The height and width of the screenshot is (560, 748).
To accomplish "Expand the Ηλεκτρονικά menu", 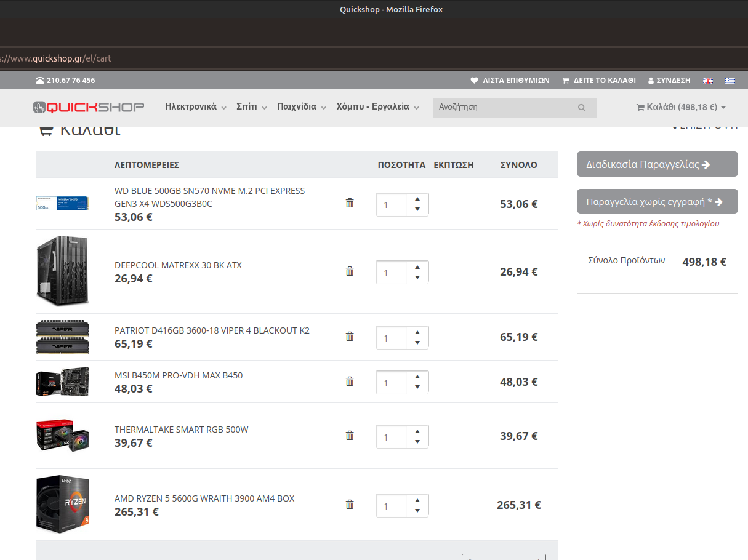I will (x=196, y=107).
